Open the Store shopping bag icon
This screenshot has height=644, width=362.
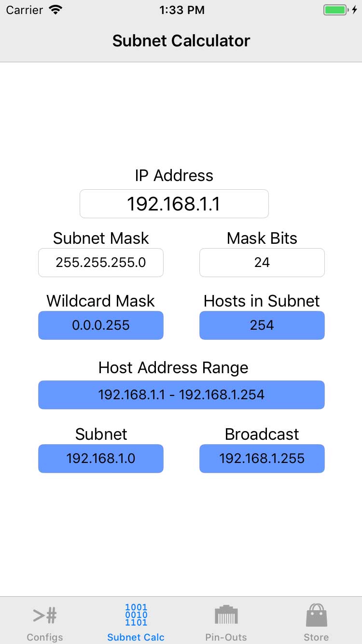tap(317, 615)
